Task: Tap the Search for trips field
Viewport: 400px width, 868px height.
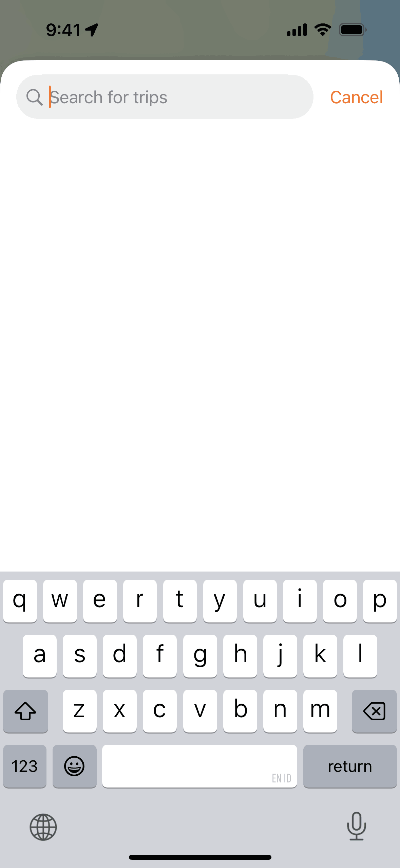Action: coord(165,97)
